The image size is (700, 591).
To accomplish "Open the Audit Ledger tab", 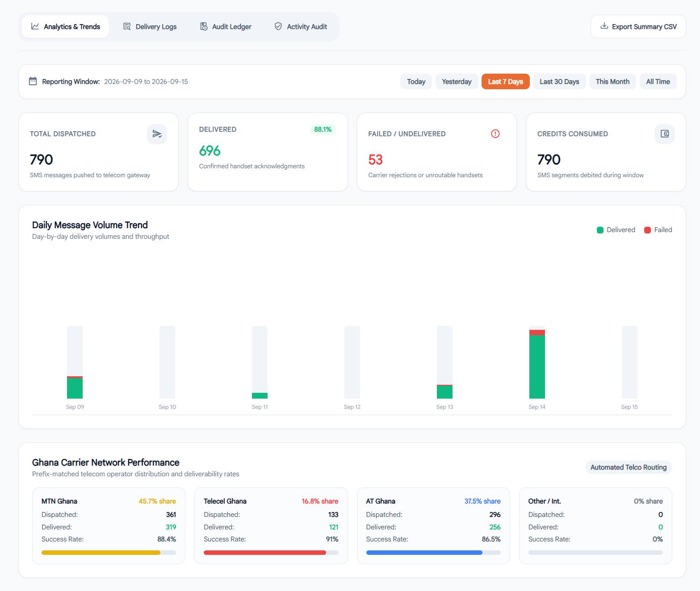I will point(225,27).
